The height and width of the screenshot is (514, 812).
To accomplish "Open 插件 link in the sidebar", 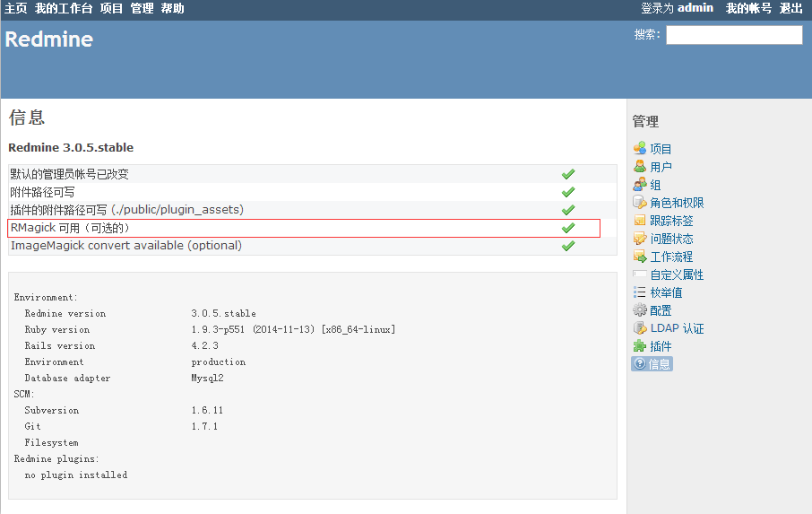I will pyautogui.click(x=661, y=346).
